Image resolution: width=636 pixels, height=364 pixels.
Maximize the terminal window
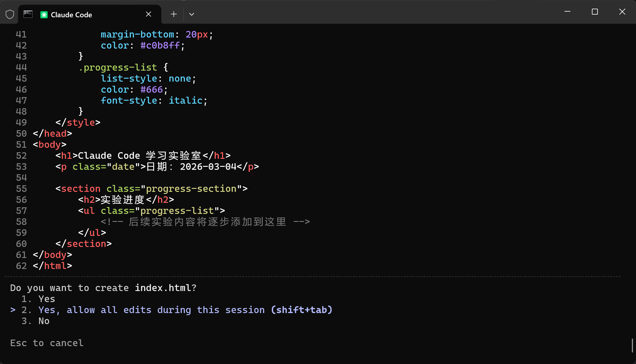click(x=595, y=12)
